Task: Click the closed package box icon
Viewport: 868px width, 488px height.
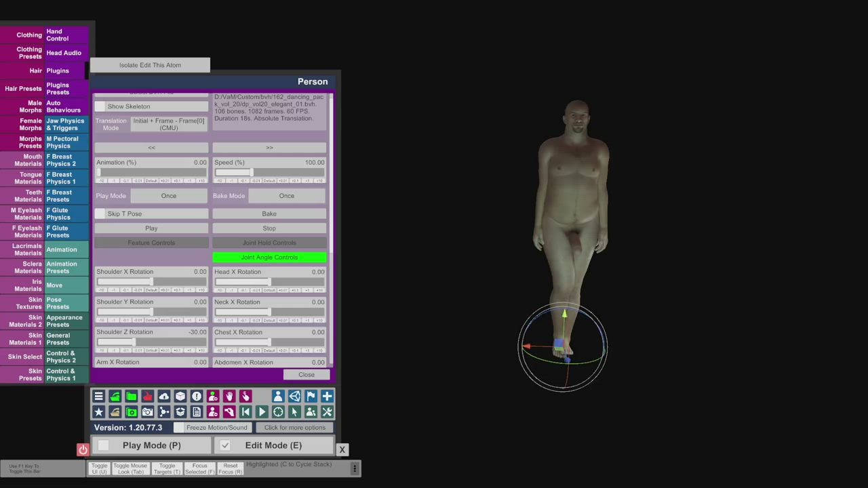Action: pyautogui.click(x=180, y=396)
